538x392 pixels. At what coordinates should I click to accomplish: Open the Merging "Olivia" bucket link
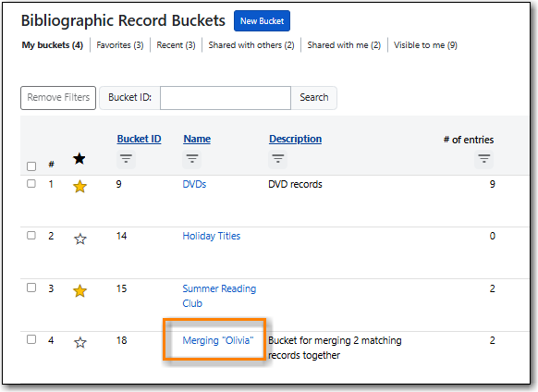218,340
